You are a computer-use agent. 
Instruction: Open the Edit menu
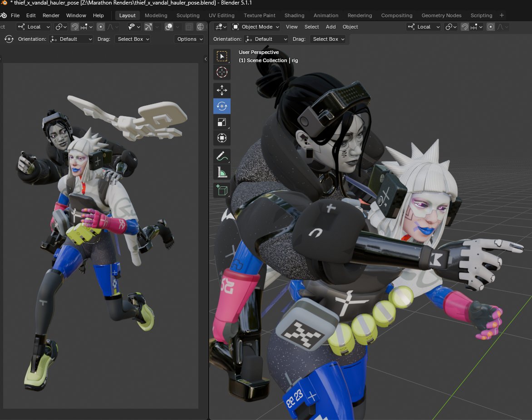(31, 15)
